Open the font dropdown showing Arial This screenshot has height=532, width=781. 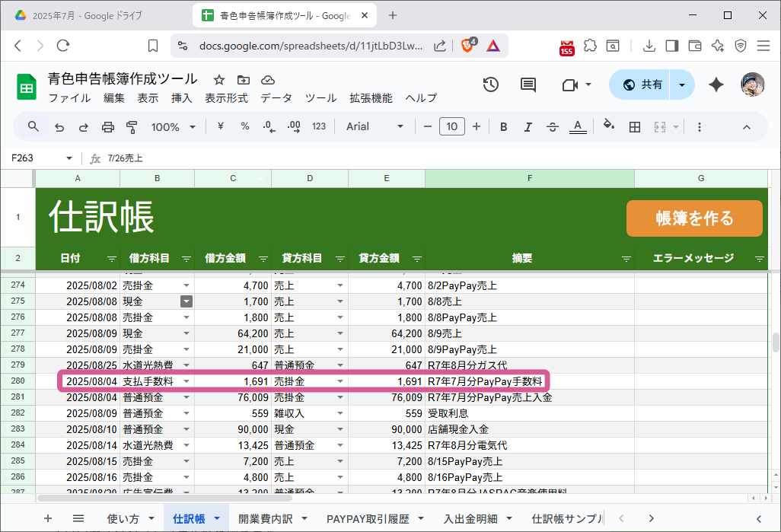(373, 126)
